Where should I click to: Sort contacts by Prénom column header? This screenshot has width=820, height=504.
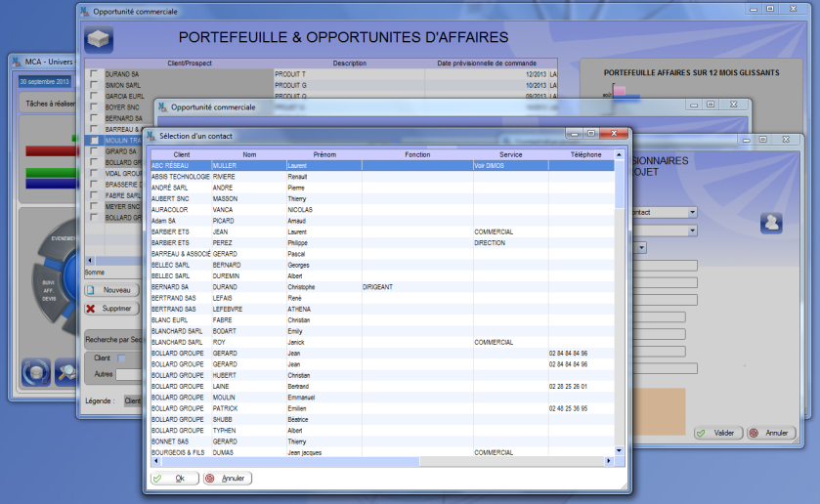click(324, 154)
